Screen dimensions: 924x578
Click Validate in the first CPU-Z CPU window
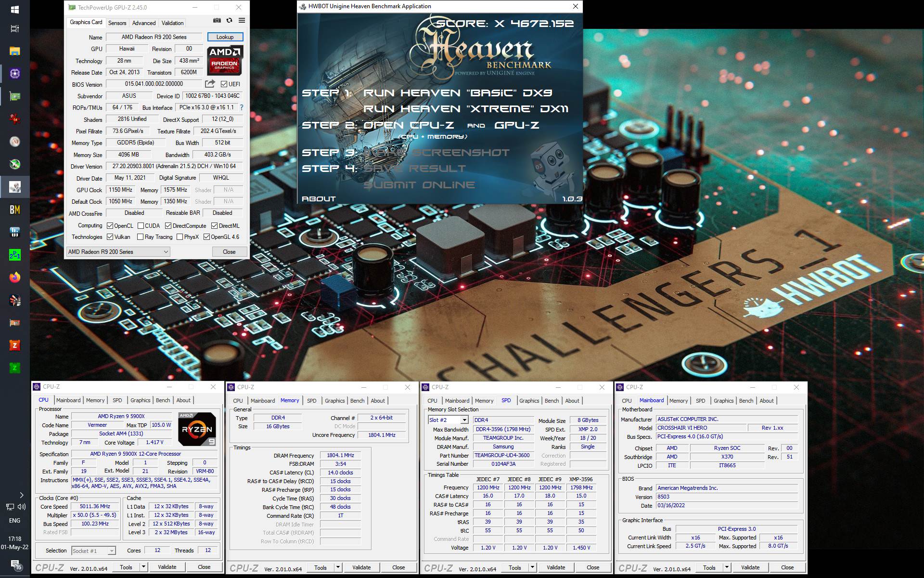point(167,567)
